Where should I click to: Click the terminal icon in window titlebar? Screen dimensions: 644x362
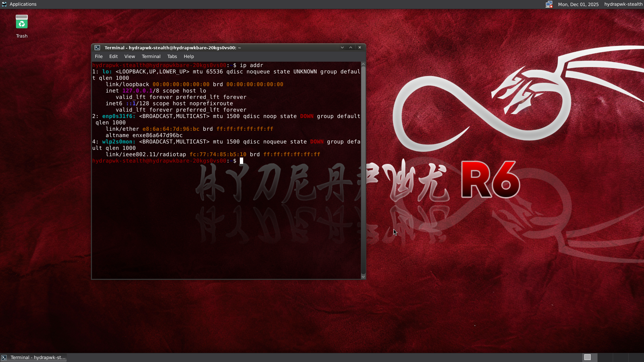click(x=97, y=48)
